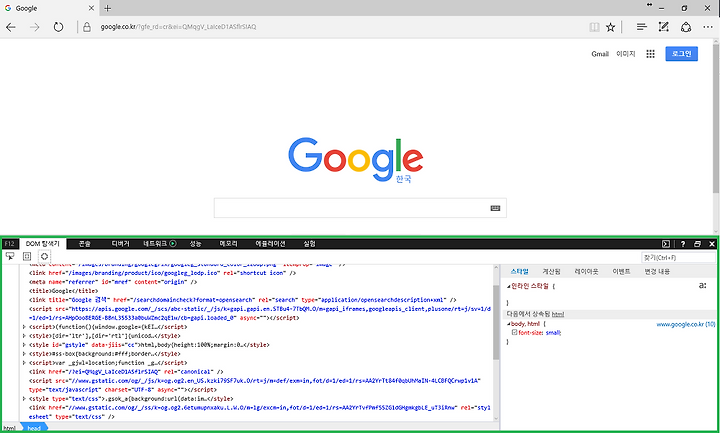This screenshot has height=433, width=720.
Task: Expand the script (function(){window.google node
Action: coord(24,327)
